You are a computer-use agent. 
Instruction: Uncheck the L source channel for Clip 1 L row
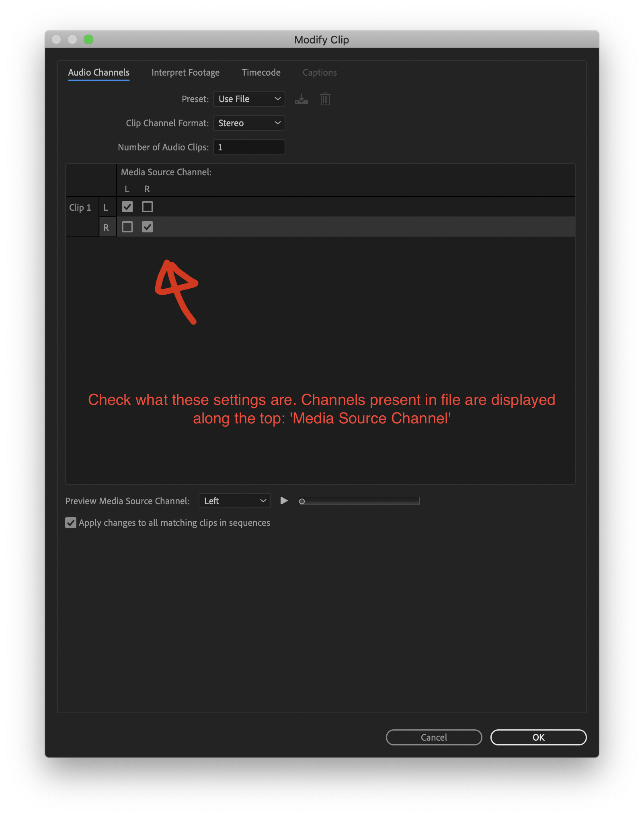[127, 206]
